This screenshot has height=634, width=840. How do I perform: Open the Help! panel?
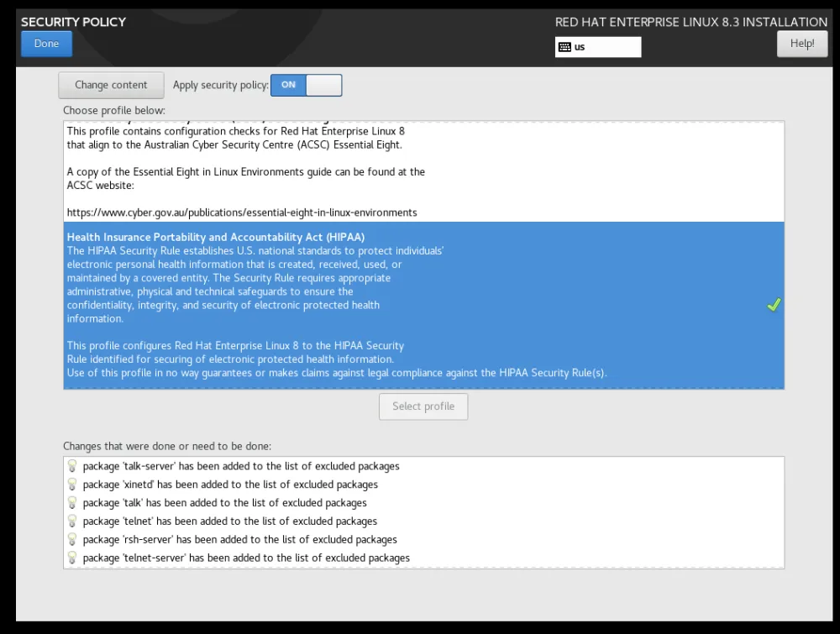click(x=801, y=43)
